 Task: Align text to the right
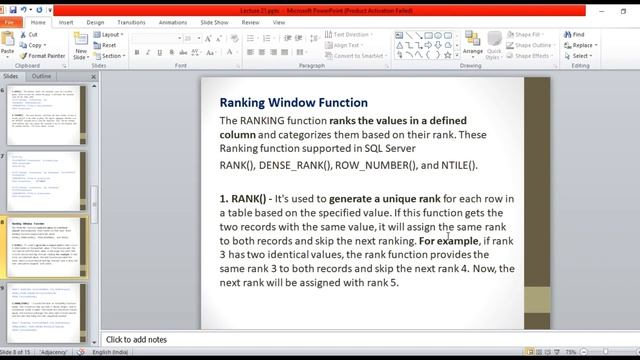(x=273, y=52)
